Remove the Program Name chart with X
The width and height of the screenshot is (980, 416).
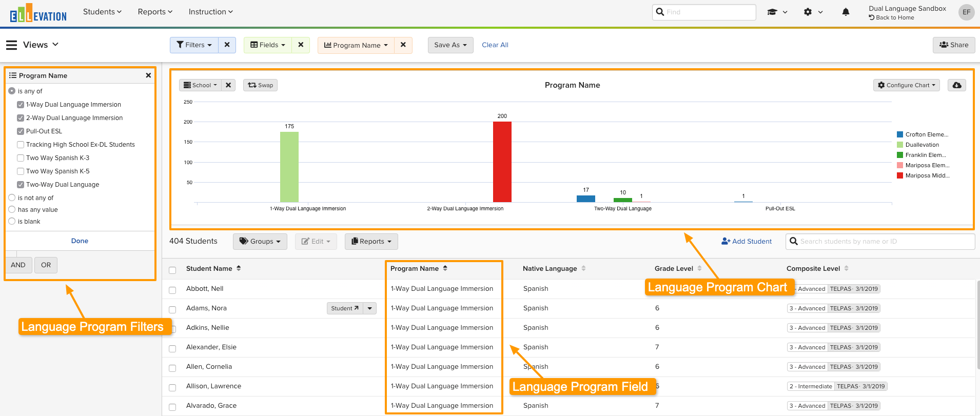tap(403, 45)
